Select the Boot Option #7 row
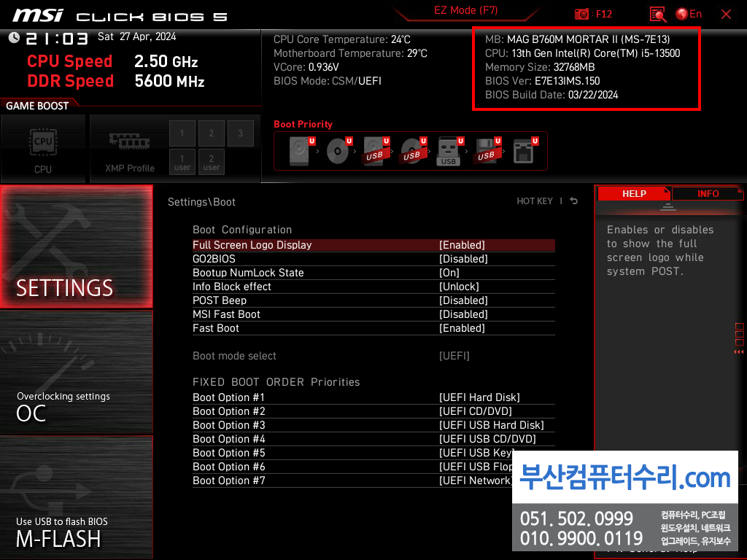 point(352,481)
